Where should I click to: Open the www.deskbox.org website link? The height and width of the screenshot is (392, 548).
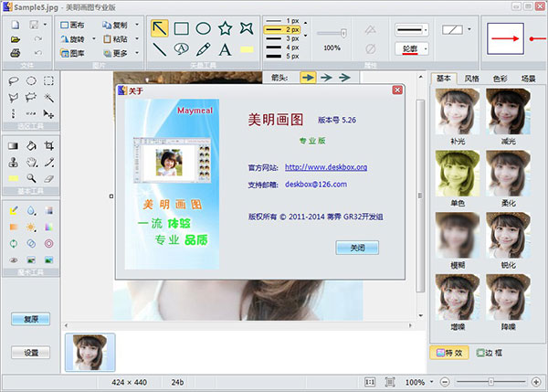[x=325, y=167]
